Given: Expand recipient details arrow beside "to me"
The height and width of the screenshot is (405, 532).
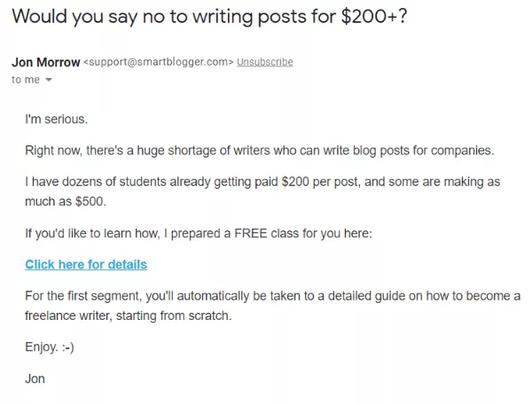Looking at the screenshot, I should 49,80.
